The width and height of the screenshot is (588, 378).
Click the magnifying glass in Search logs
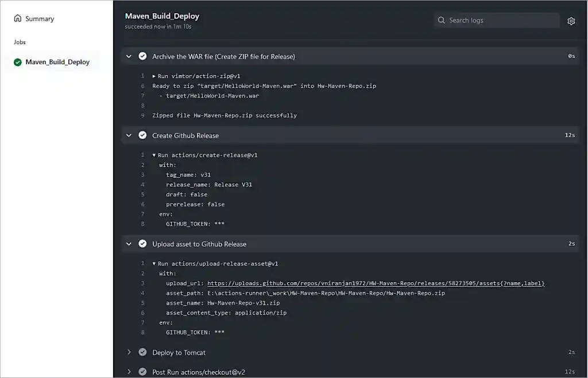pyautogui.click(x=441, y=20)
